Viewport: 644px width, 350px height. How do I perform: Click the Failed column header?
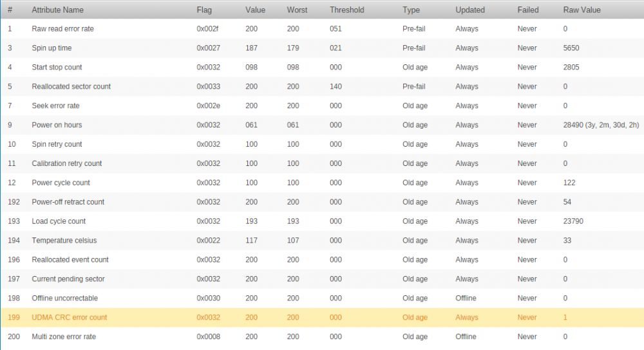coord(528,10)
